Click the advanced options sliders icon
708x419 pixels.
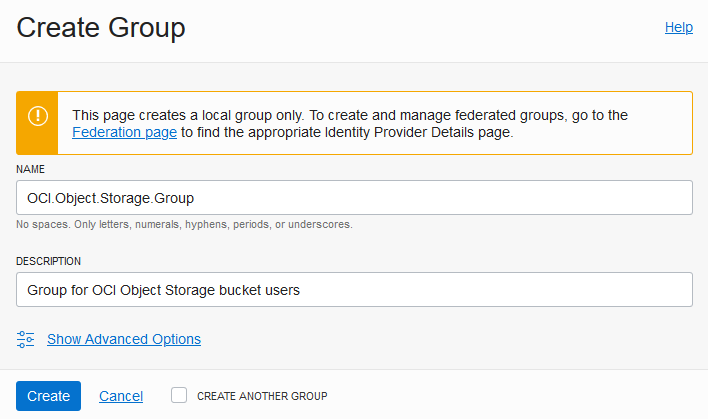(25, 339)
